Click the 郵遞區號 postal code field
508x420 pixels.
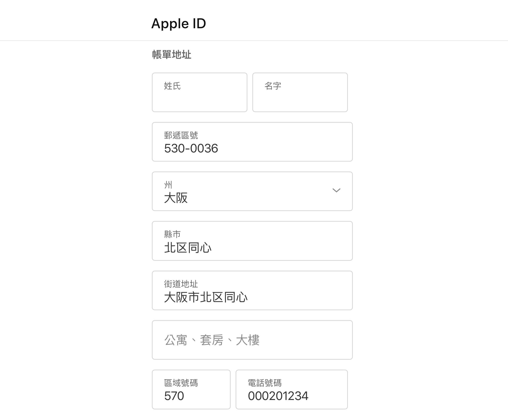point(252,142)
